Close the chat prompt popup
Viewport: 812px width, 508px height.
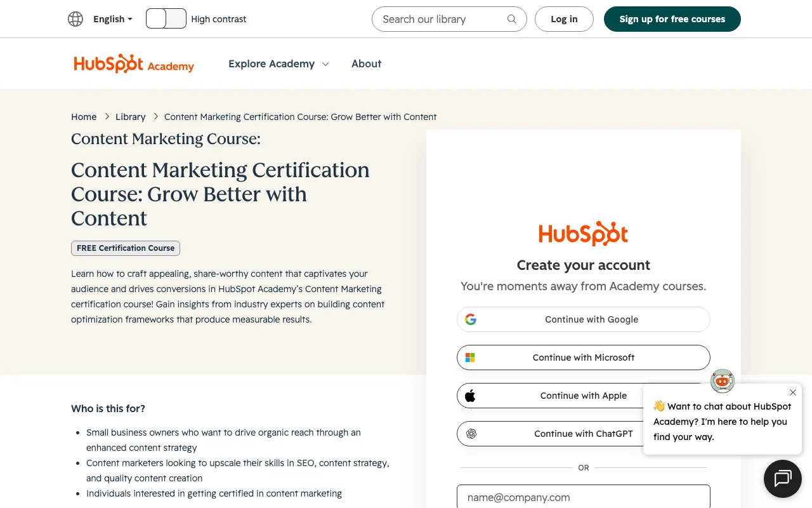pos(793,392)
